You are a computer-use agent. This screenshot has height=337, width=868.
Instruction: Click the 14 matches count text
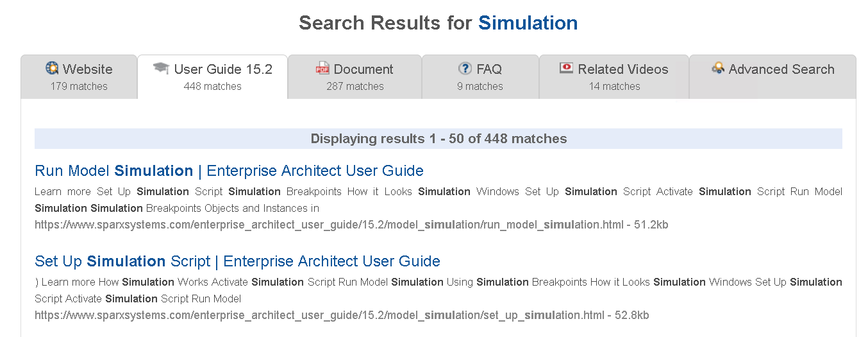pyautogui.click(x=615, y=86)
